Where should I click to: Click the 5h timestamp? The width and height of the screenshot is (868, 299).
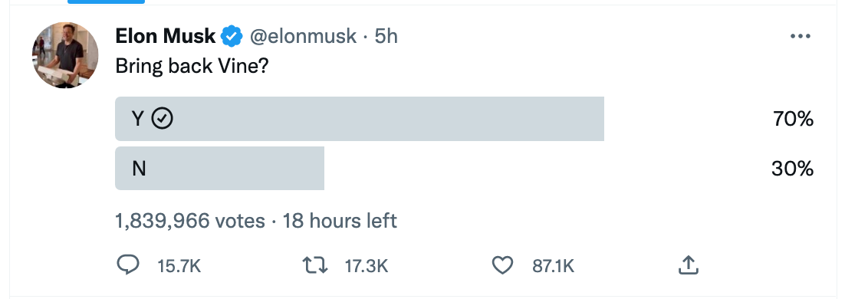pos(386,37)
